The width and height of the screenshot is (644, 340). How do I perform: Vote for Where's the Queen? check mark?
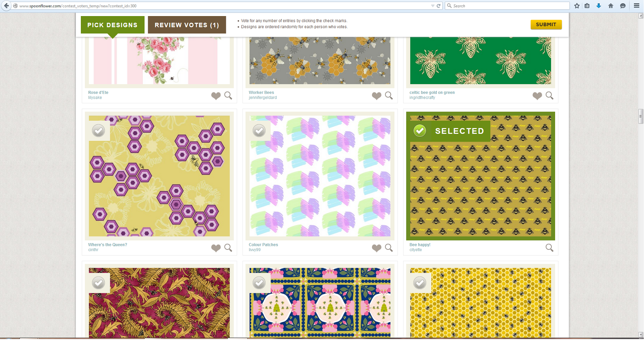99,131
